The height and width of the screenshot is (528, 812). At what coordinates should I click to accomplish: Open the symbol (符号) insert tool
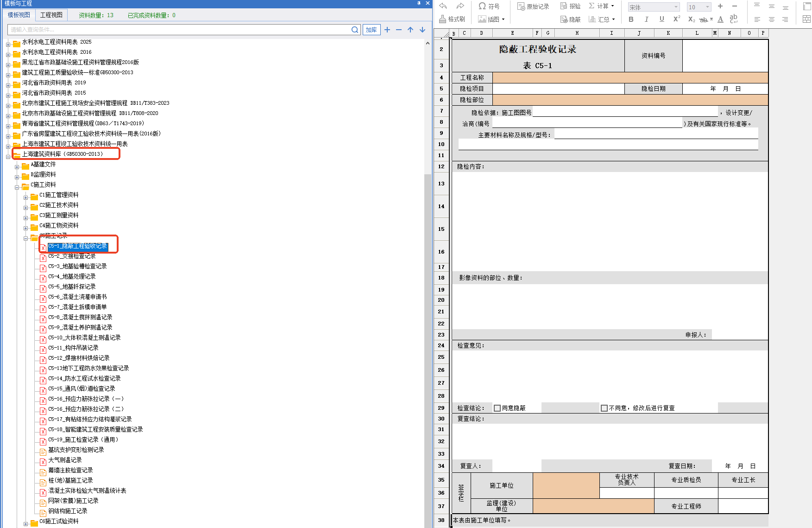click(x=489, y=6)
